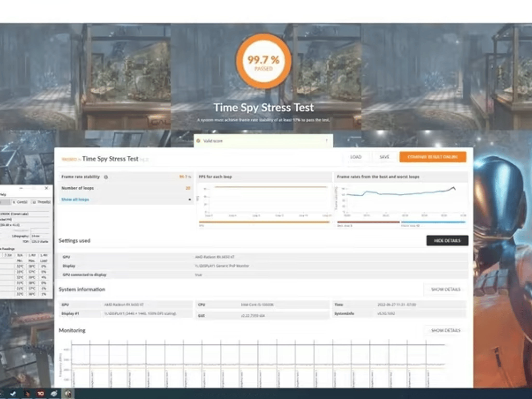Click the System information heading
Viewport: 532px width, 399px height.
tap(82, 289)
